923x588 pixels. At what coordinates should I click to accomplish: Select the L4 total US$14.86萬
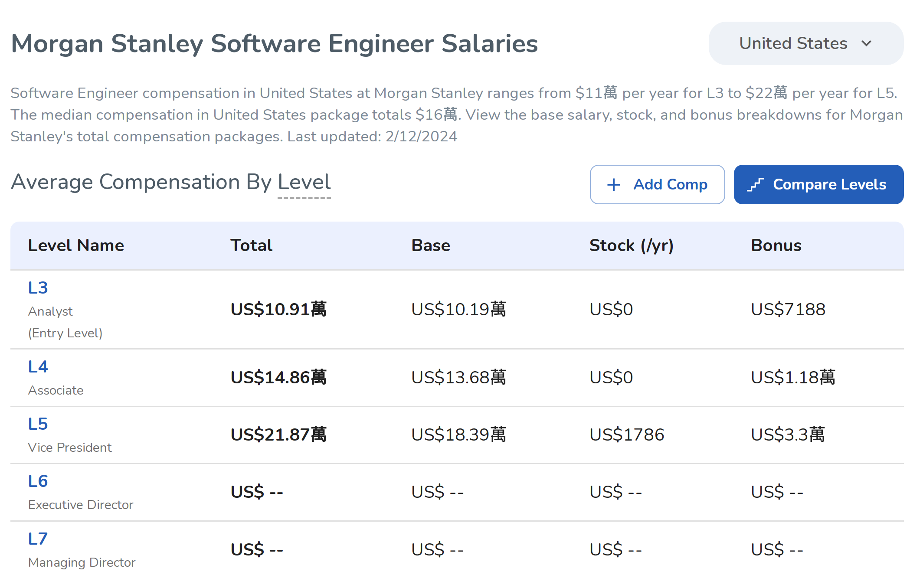click(x=278, y=377)
